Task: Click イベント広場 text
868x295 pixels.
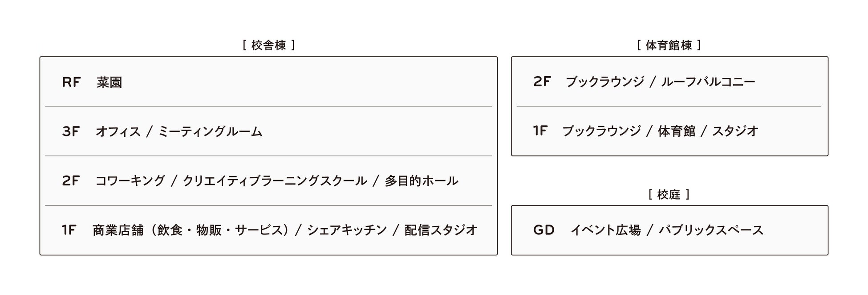Action: [x=605, y=230]
